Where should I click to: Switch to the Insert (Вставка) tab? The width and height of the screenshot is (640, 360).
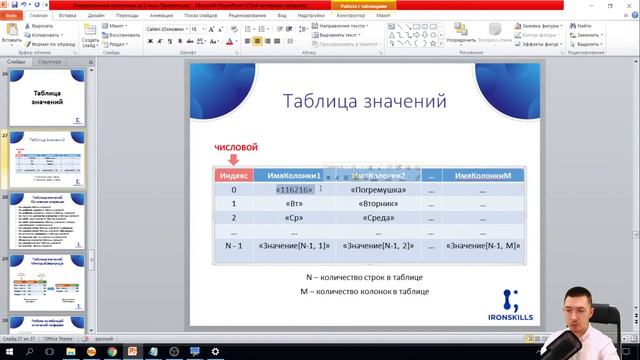(67, 16)
